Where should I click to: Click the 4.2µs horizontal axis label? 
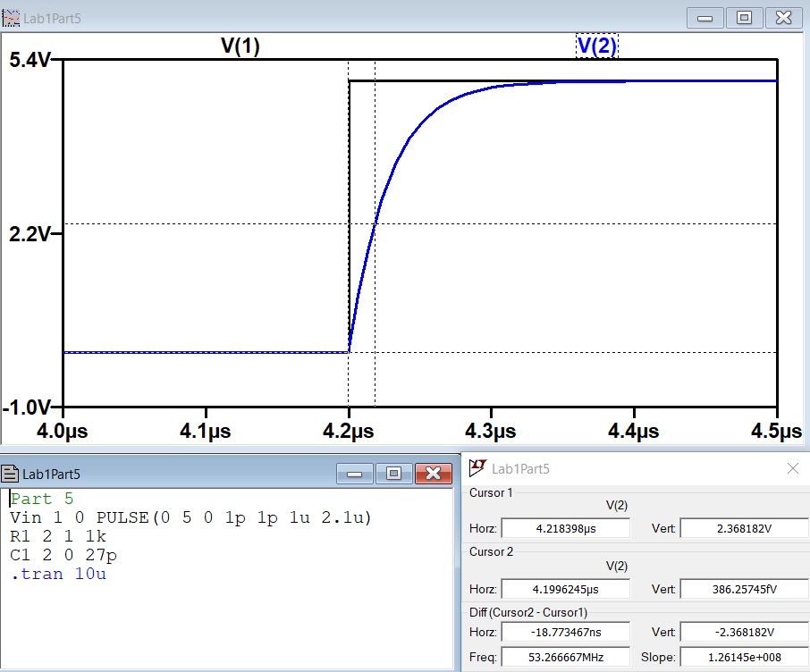[x=349, y=431]
